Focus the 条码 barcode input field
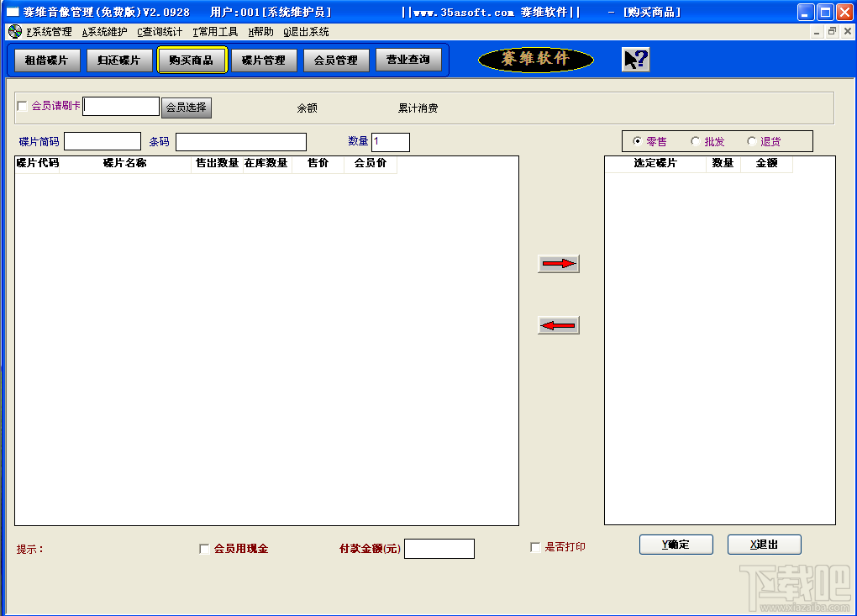This screenshot has width=857, height=616. point(241,141)
